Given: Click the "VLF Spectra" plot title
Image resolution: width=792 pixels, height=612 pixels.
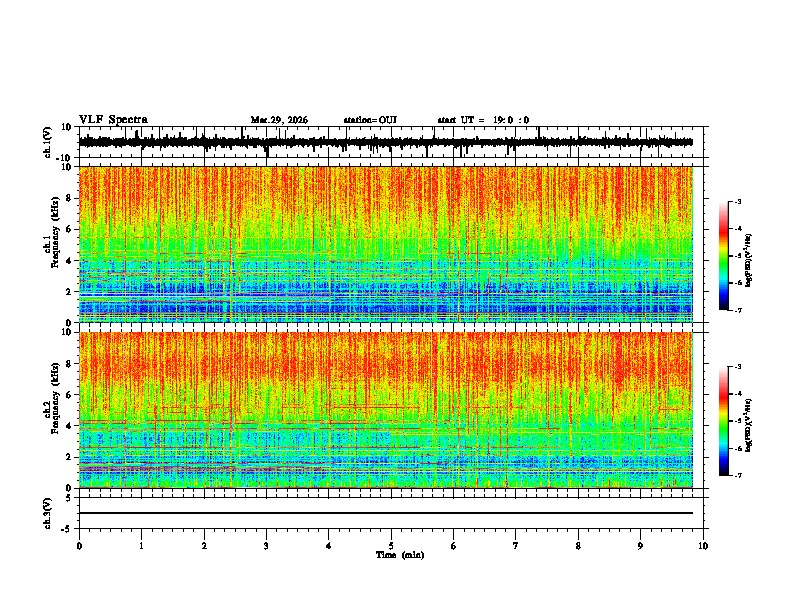Looking at the screenshot, I should pos(113,120).
